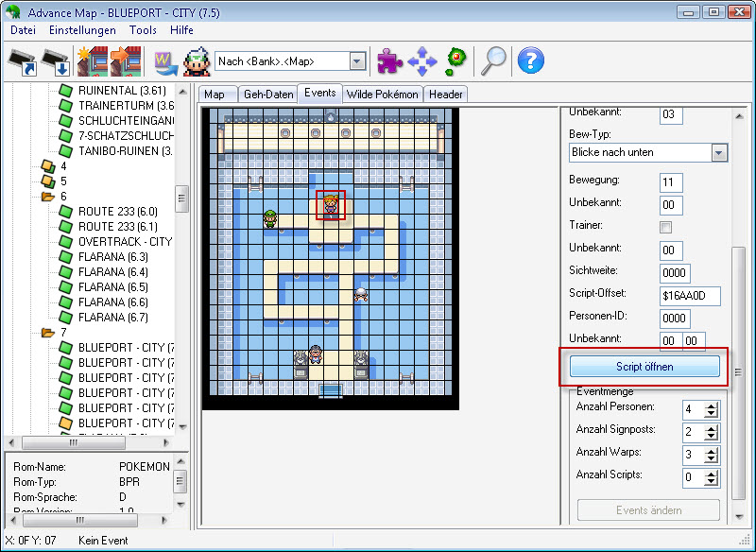Increase the Anzahl Warps value

[x=712, y=451]
